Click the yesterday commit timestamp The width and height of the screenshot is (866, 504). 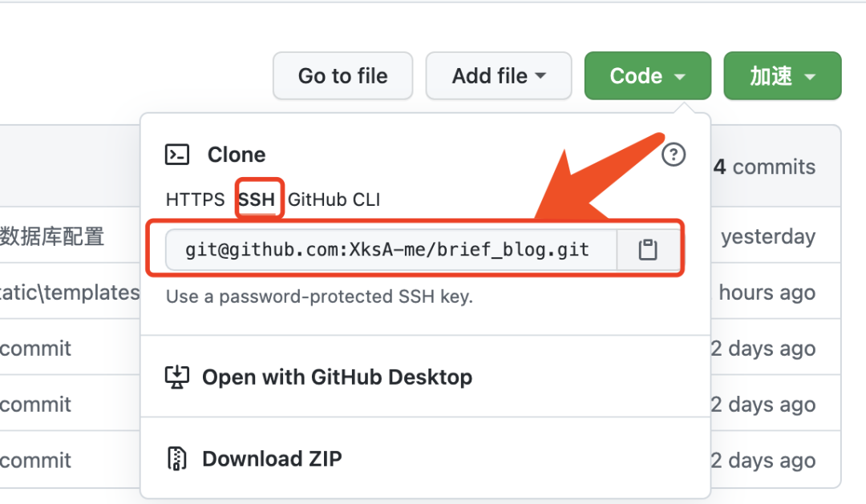click(767, 236)
